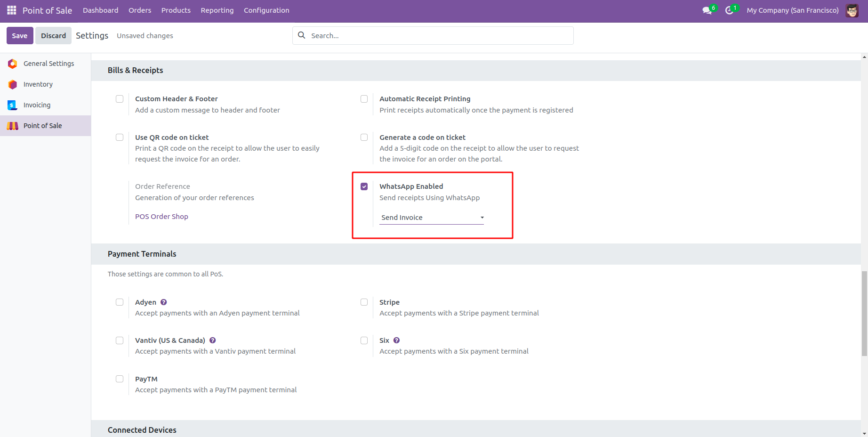868x437 pixels.
Task: Click the 'Unsaved changes' status text
Action: pos(145,36)
